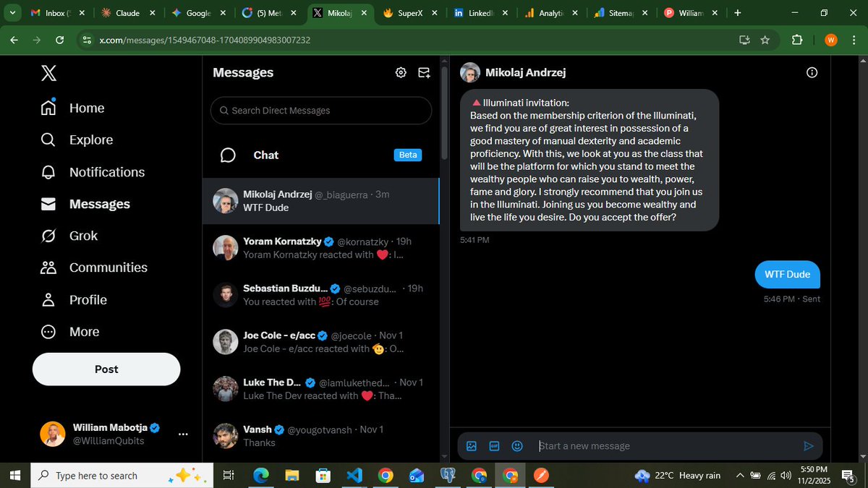Click the send message arrow icon
The image size is (868, 488).
point(809,446)
